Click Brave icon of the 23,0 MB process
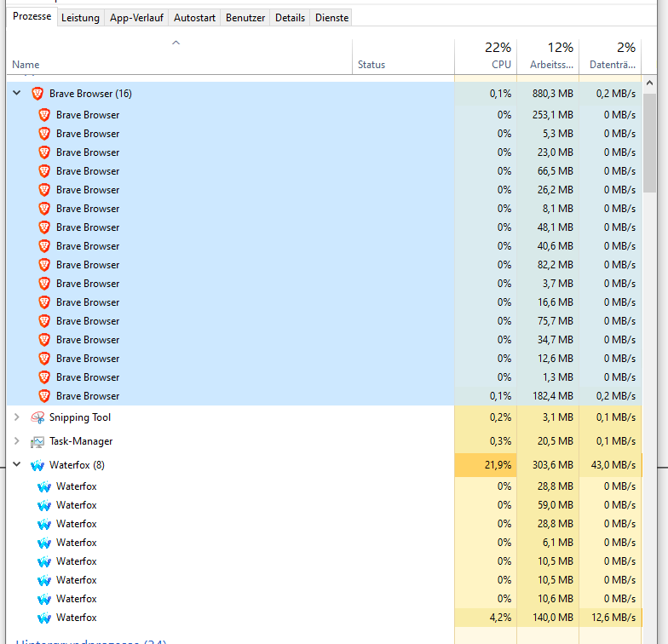 44,152
